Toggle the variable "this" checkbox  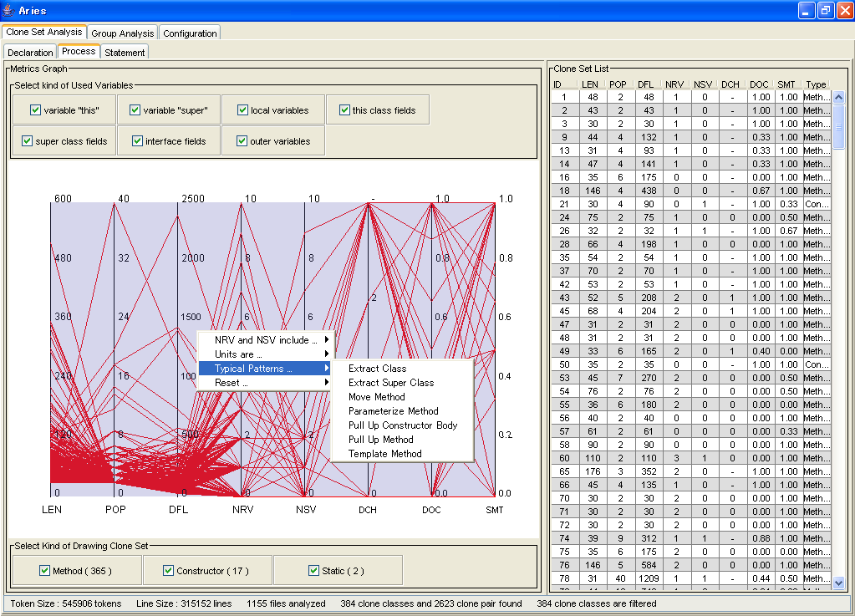[36, 110]
